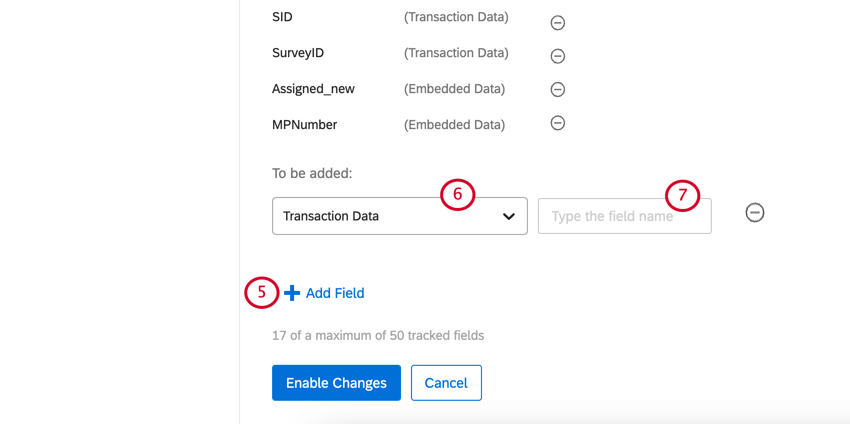
Task: Select the SID field name label
Action: [283, 17]
